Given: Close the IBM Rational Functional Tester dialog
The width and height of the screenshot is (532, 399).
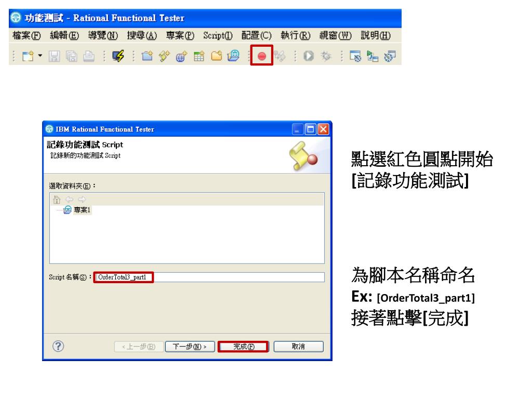Looking at the screenshot, I should pos(323,129).
